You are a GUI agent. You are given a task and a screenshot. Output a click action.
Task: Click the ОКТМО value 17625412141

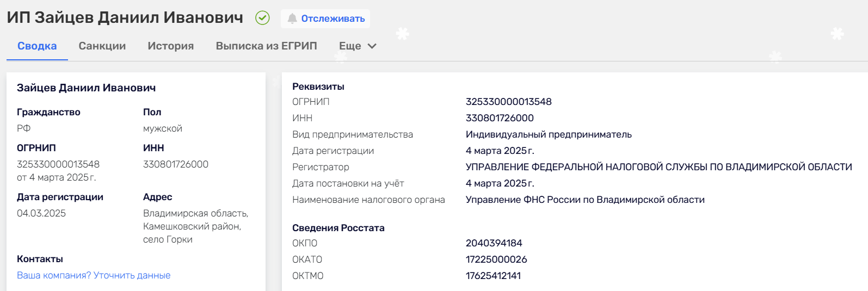tap(493, 276)
